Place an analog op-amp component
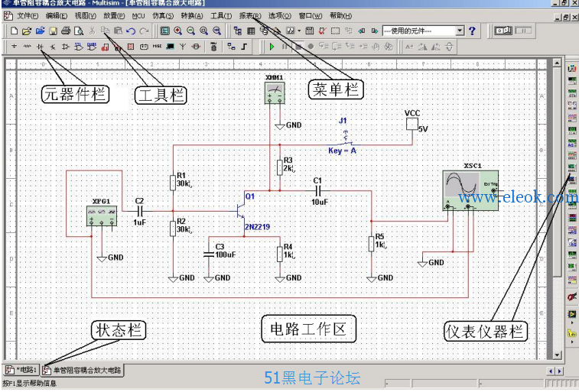The image size is (579, 392). pos(66,47)
